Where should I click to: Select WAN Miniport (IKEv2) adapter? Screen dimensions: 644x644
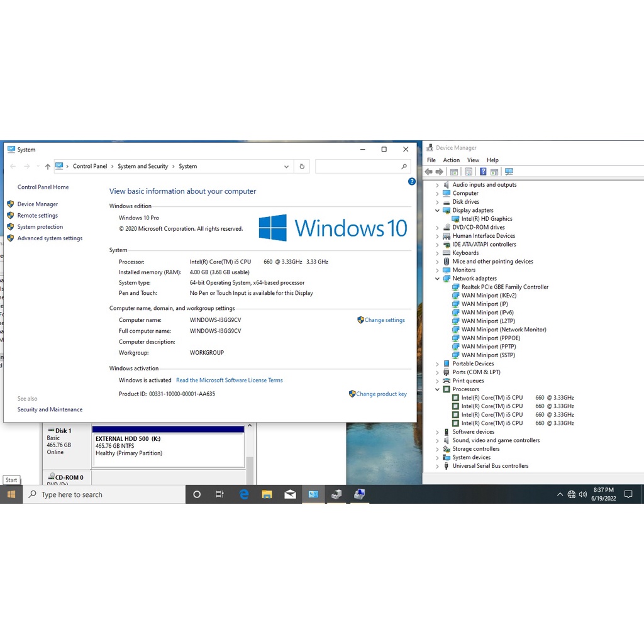click(x=489, y=296)
